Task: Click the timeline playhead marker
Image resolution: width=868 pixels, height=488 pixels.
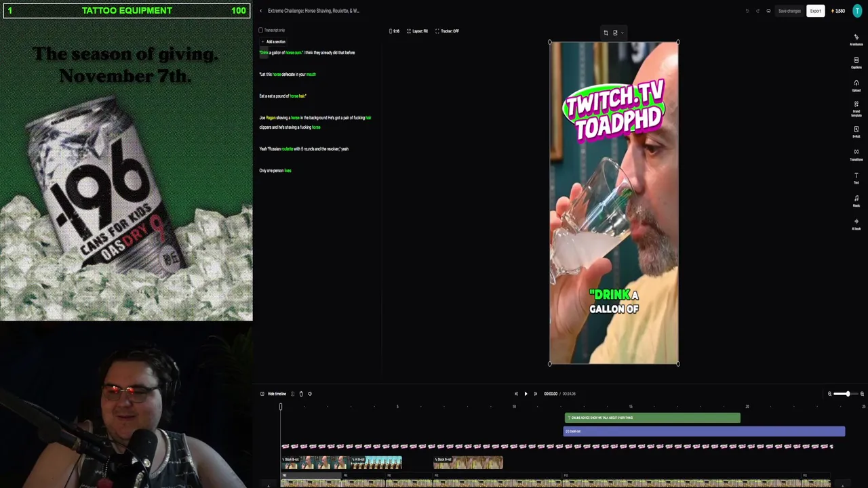Action: (x=281, y=407)
